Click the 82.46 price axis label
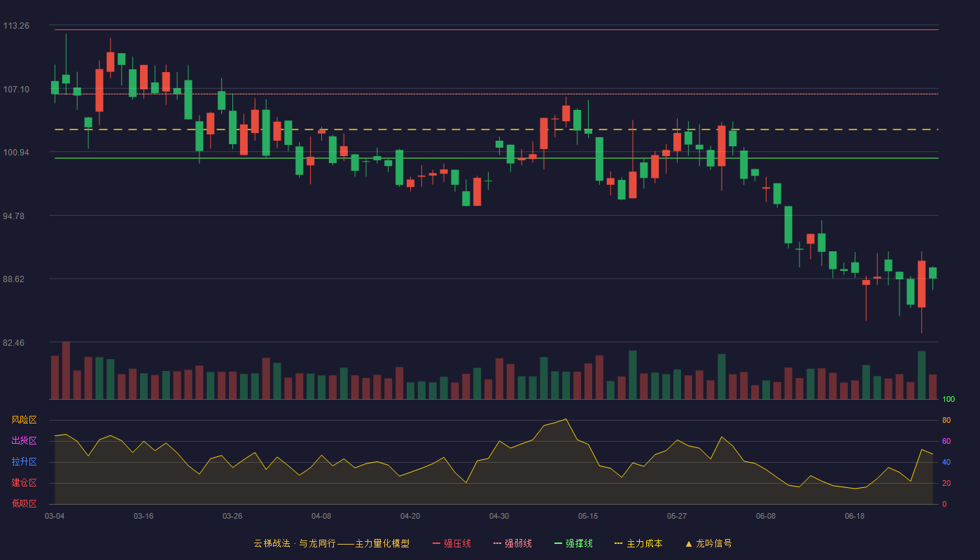The width and height of the screenshot is (980, 560). tap(14, 343)
